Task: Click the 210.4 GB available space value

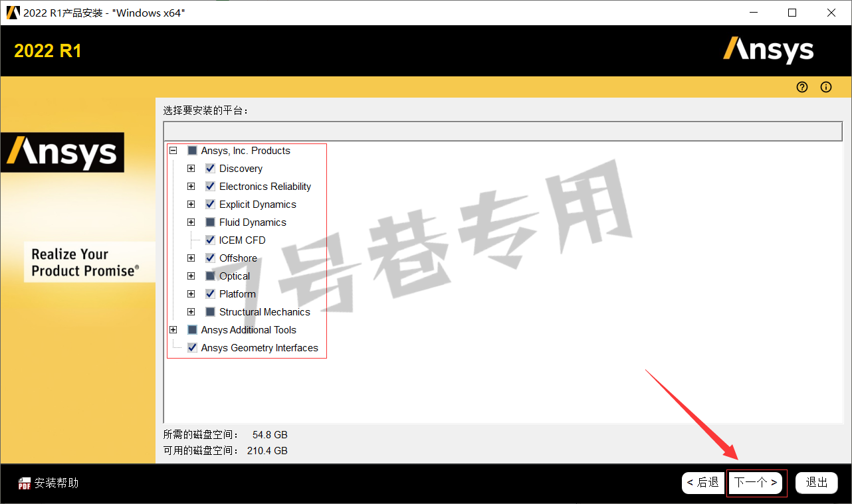Action: click(267, 451)
